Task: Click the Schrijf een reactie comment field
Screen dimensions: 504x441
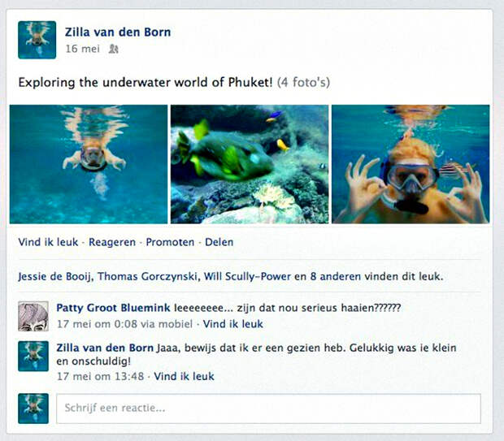Action: point(269,409)
